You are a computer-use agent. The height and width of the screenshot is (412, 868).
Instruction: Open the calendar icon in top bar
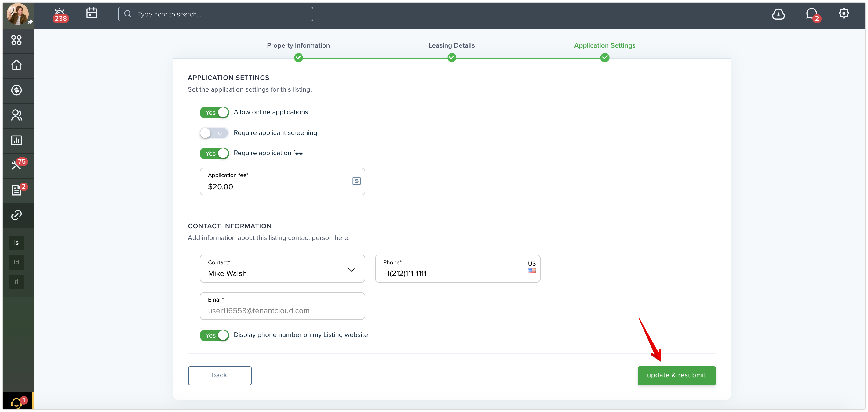[91, 13]
